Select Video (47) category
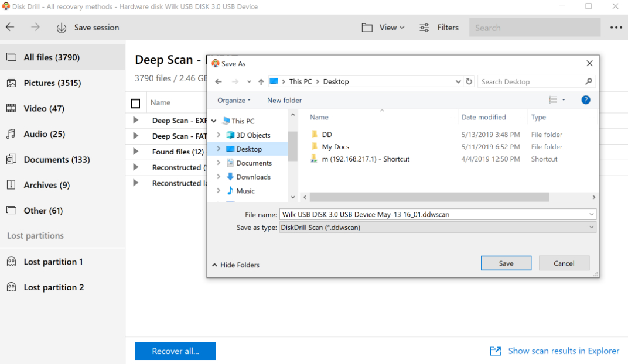This screenshot has width=628, height=364. [63, 108]
